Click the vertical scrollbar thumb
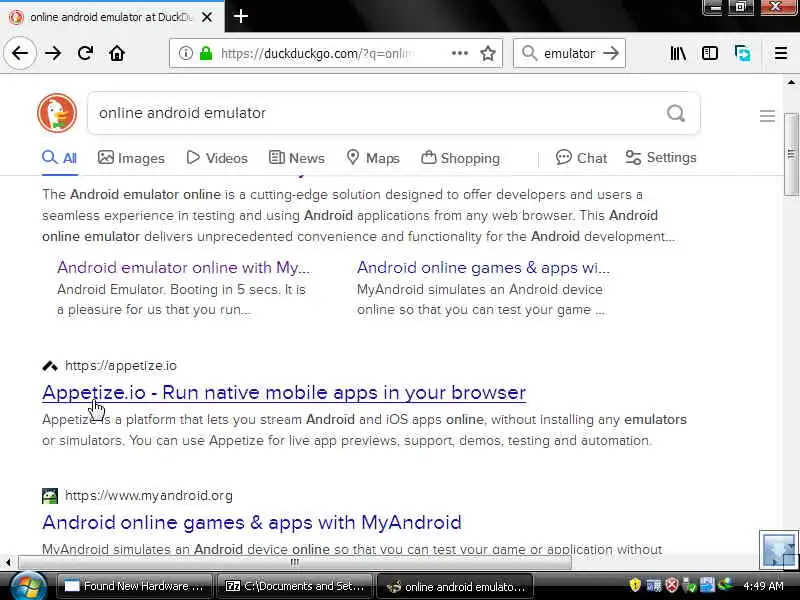Screen dimensions: 800x600 point(791,154)
